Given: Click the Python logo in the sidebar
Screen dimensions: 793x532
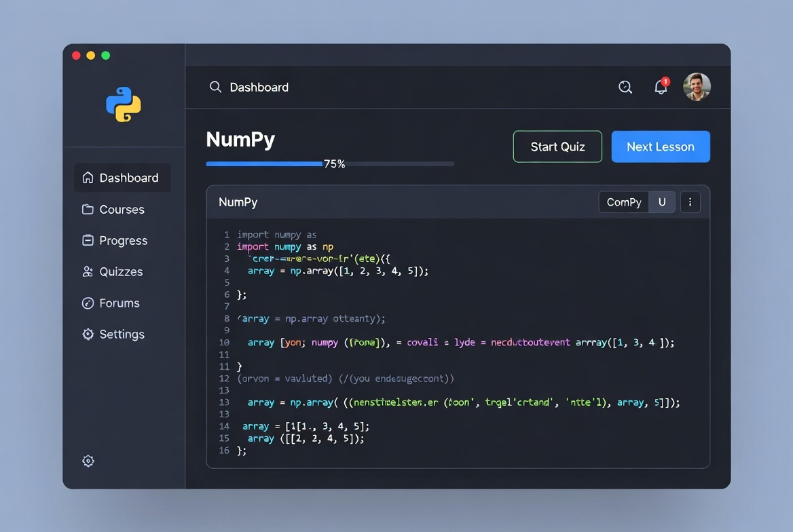Looking at the screenshot, I should [x=124, y=103].
